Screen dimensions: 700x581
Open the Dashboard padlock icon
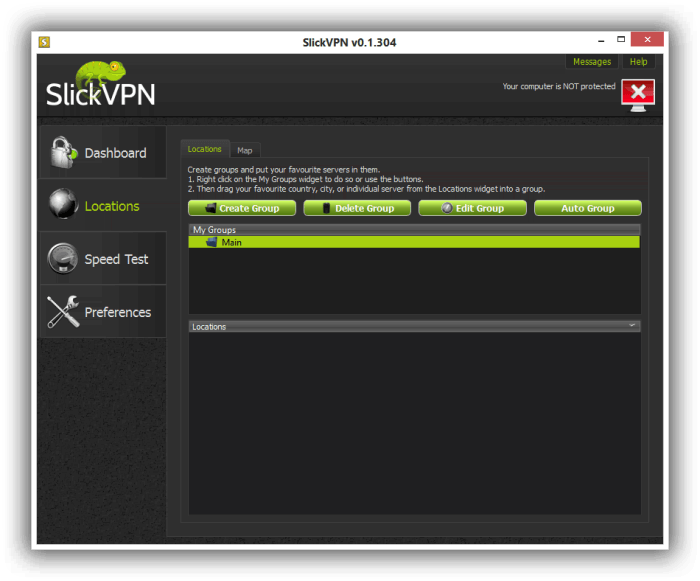point(63,152)
